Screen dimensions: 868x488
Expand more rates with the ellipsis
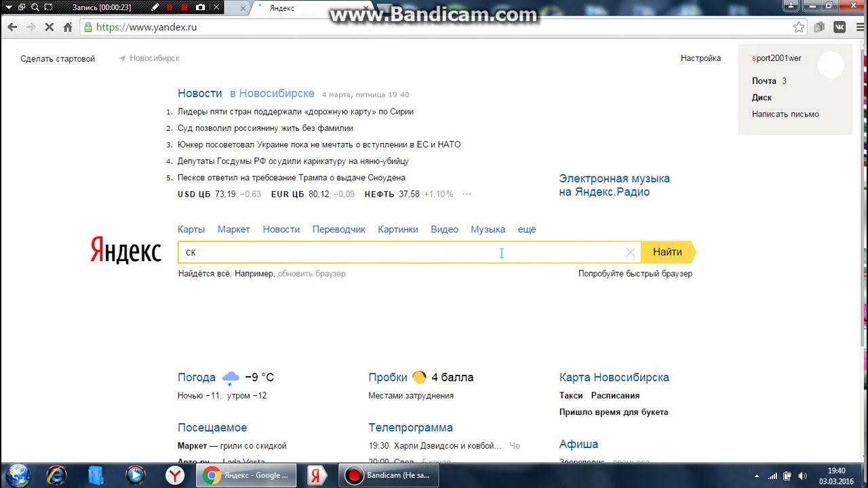(x=467, y=195)
